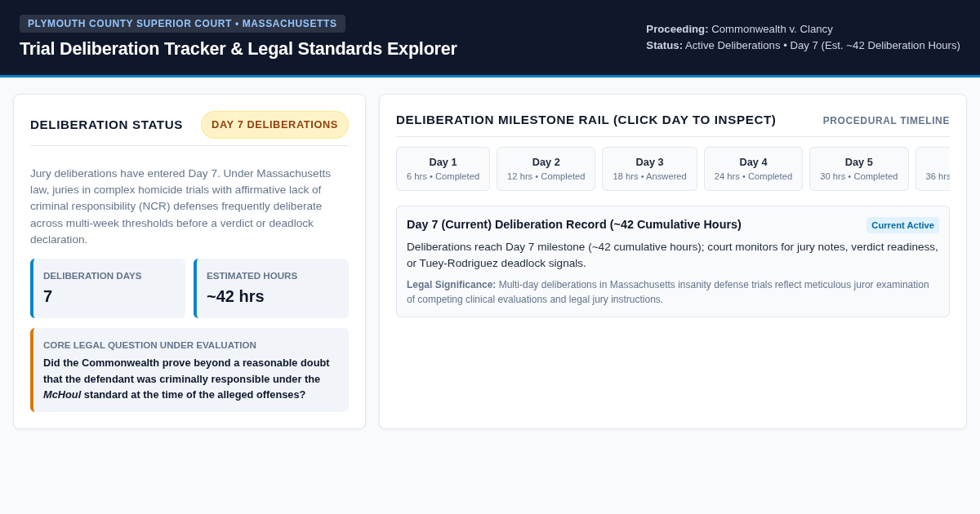Choose the Day 4 24 hrs milestone

[x=753, y=169]
